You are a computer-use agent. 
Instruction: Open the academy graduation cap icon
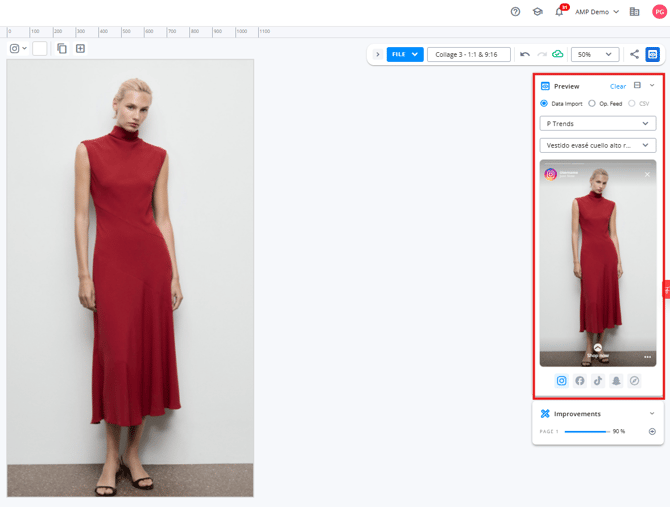[x=537, y=12]
